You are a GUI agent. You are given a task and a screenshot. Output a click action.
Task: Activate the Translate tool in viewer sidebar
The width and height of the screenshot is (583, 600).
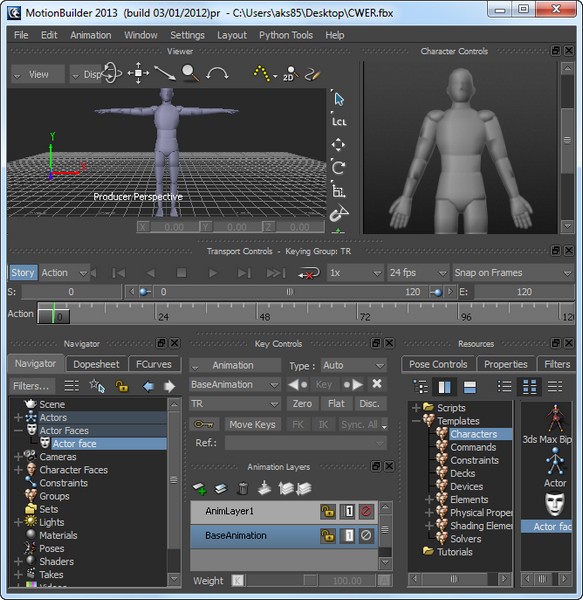coord(338,145)
